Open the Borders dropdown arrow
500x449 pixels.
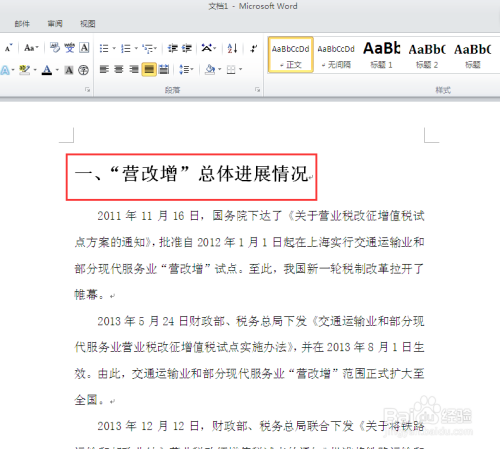(240, 69)
